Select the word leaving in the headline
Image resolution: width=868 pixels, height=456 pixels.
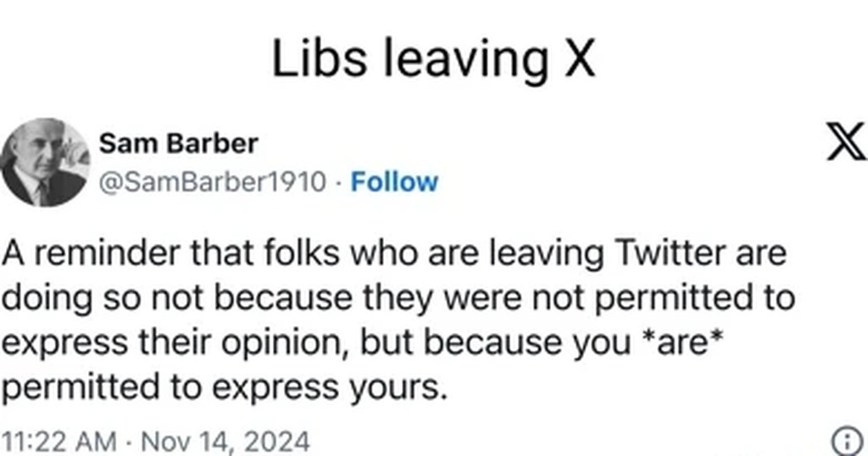pos(465,60)
